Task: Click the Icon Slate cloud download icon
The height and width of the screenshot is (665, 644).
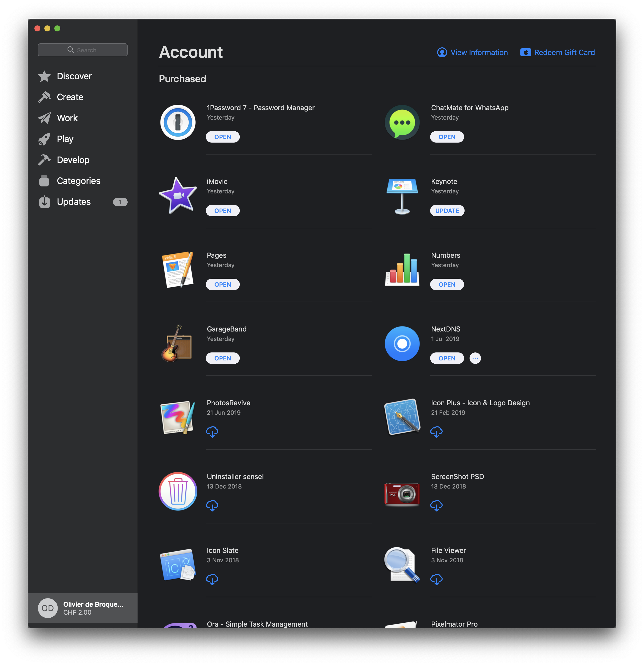Action: click(212, 579)
